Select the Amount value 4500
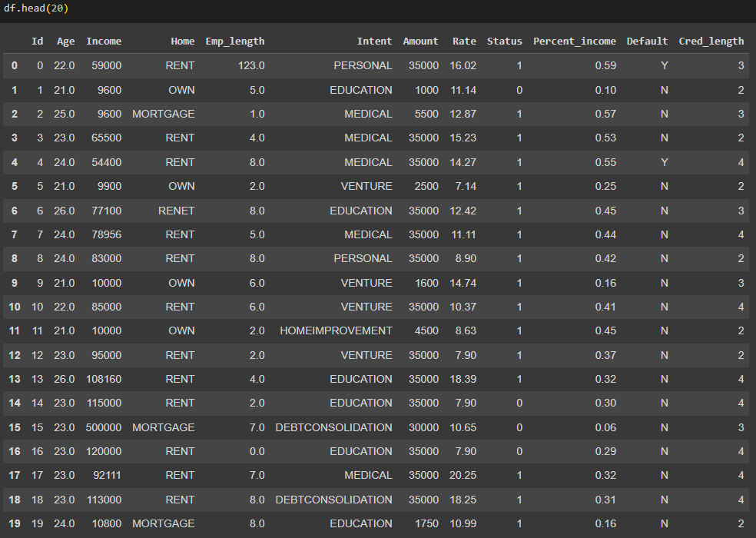The image size is (756, 538). (x=426, y=330)
